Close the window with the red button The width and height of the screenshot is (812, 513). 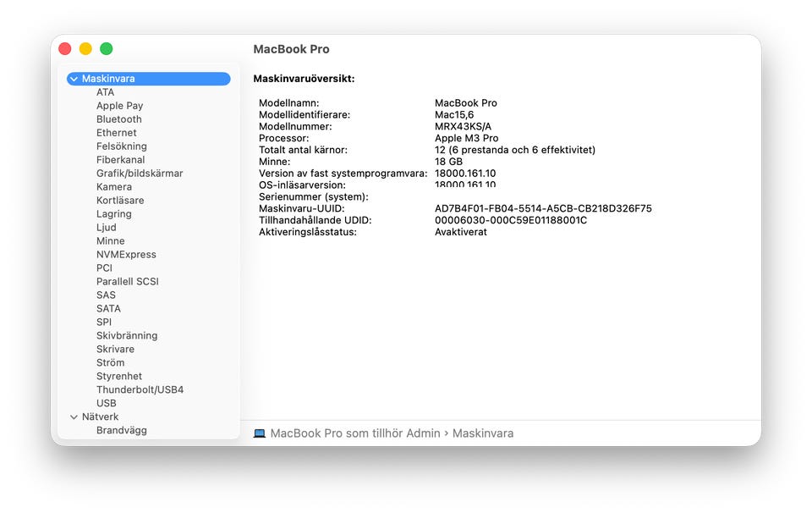[65, 49]
